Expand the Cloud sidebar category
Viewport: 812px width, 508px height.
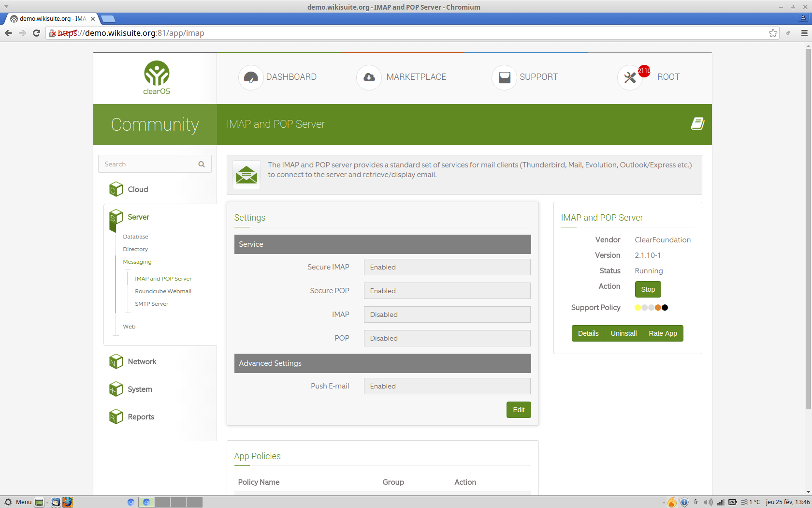point(138,190)
